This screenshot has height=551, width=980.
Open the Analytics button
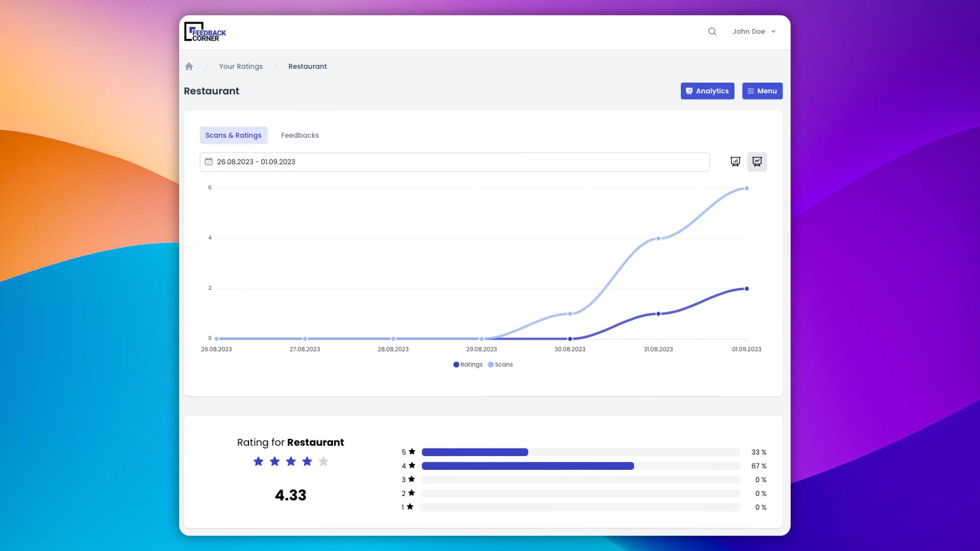coord(707,91)
